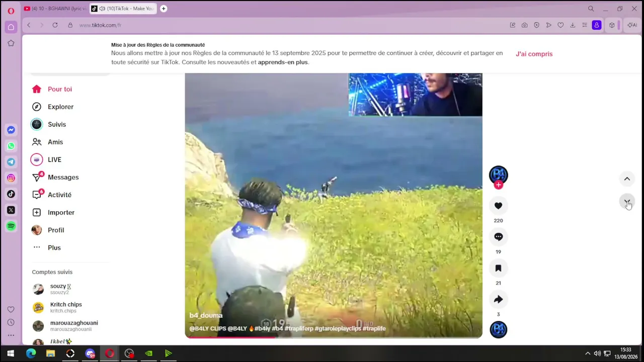Select the TikTok browser tab
Viewport: 644px width, 362px height.
(x=123, y=9)
